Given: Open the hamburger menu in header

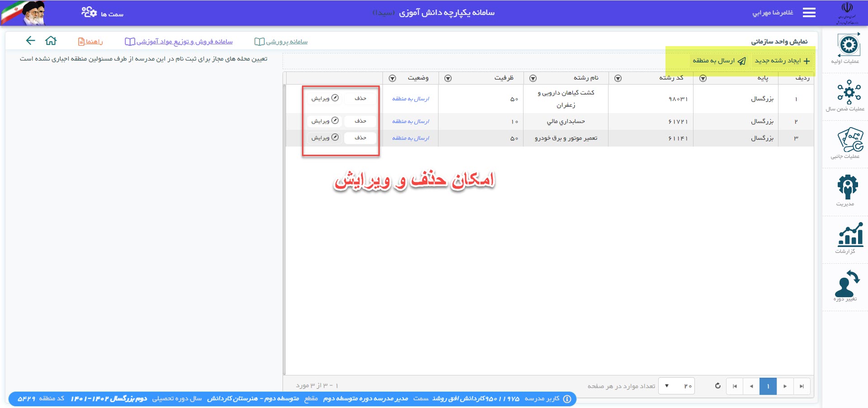Looking at the screenshot, I should tap(809, 13).
